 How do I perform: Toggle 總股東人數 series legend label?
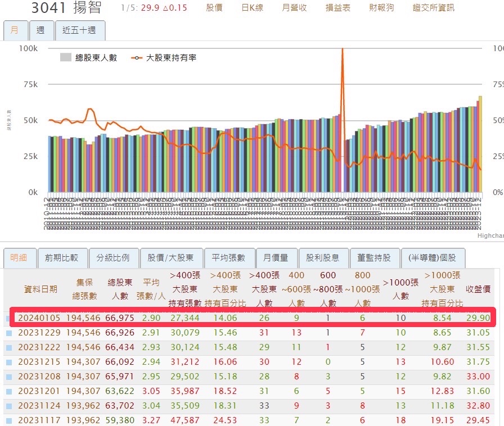point(96,57)
